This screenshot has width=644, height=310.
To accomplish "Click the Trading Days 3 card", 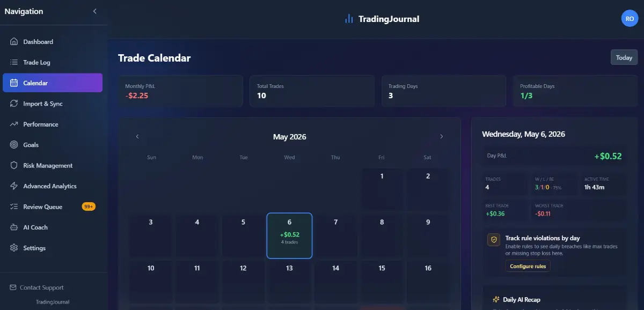I will pos(444,91).
